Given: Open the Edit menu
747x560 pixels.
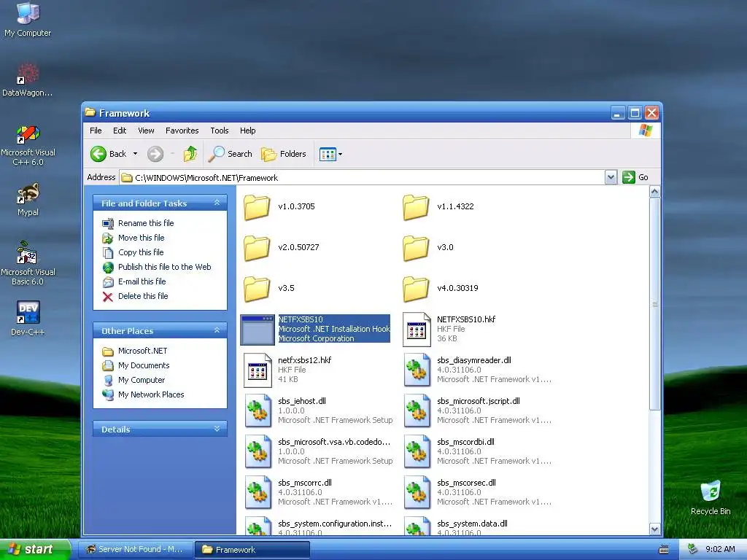Looking at the screenshot, I should [x=120, y=131].
